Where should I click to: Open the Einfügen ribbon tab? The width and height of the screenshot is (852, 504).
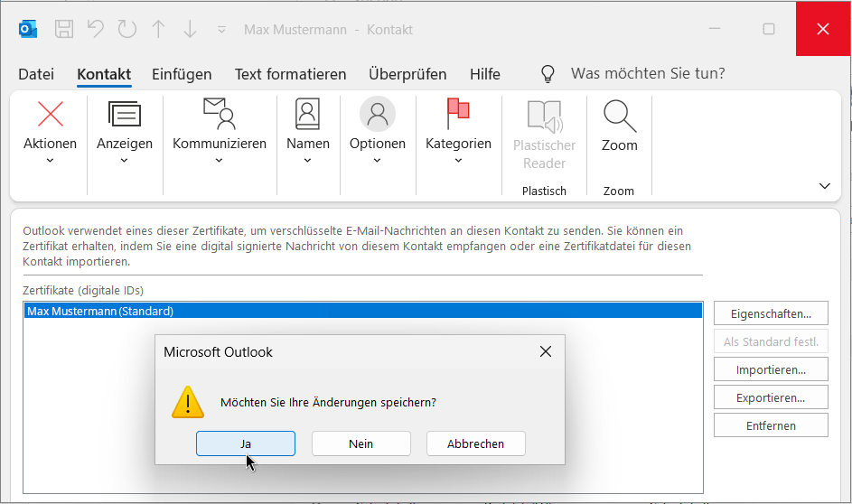182,74
